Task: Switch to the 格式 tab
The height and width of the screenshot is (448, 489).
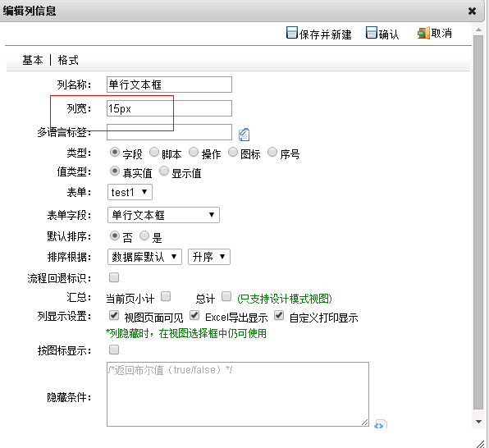Action: point(68,60)
